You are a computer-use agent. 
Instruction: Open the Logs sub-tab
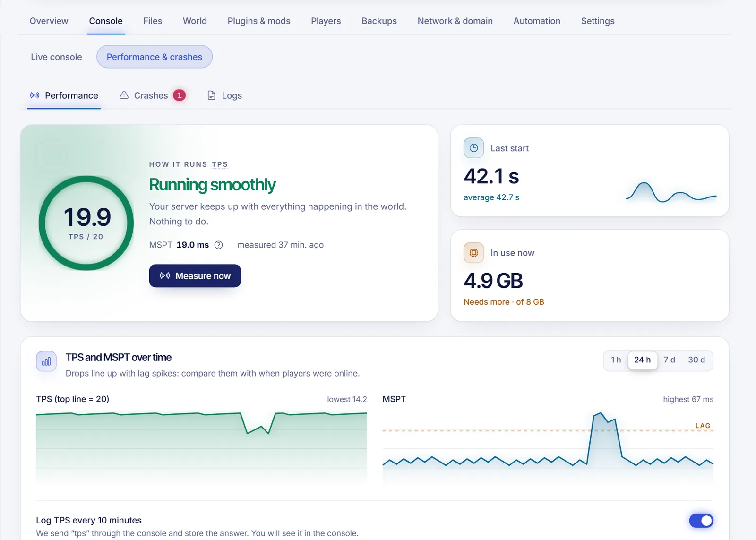click(225, 95)
